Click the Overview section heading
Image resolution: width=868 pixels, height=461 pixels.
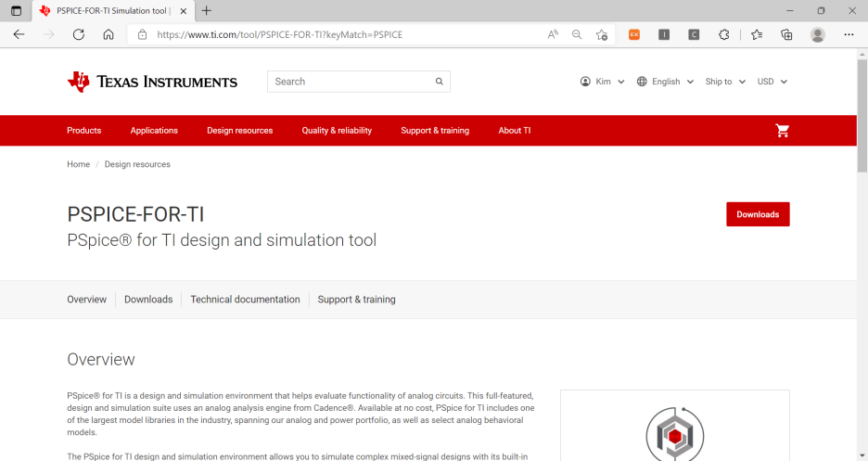(101, 360)
